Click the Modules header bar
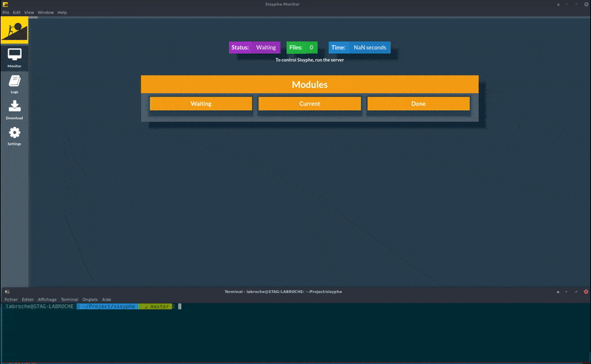 pos(310,84)
